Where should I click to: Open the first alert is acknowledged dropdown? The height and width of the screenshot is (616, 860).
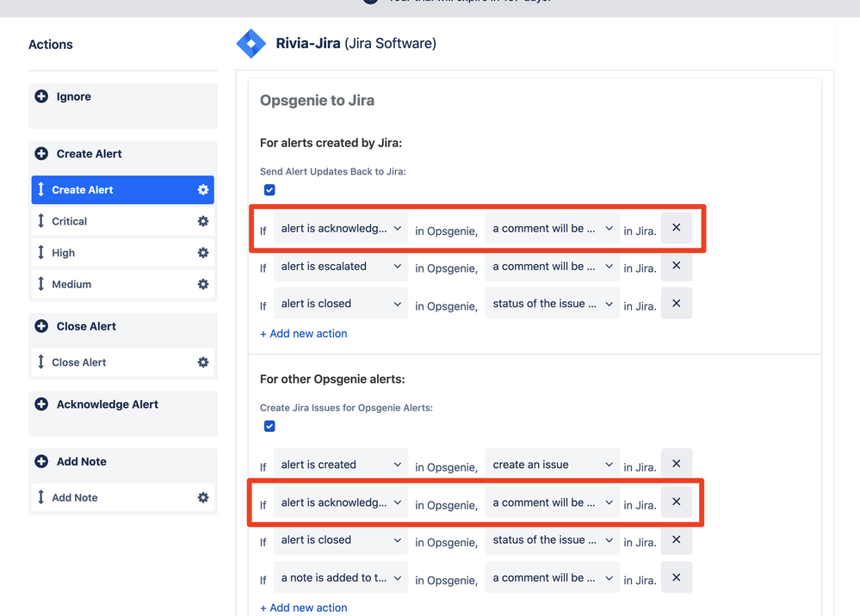tap(341, 228)
